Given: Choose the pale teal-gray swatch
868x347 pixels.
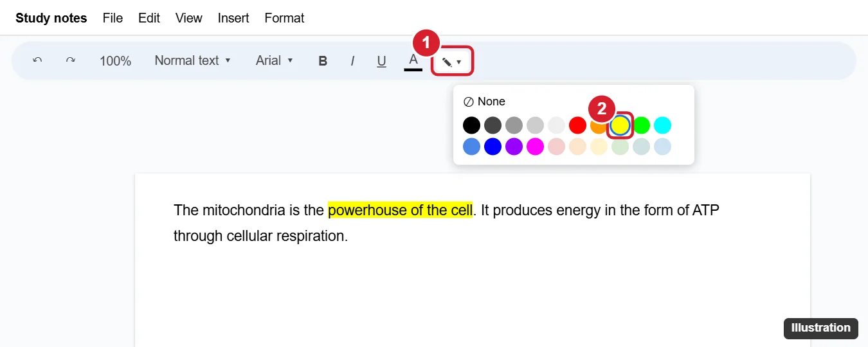Looking at the screenshot, I should (x=641, y=147).
